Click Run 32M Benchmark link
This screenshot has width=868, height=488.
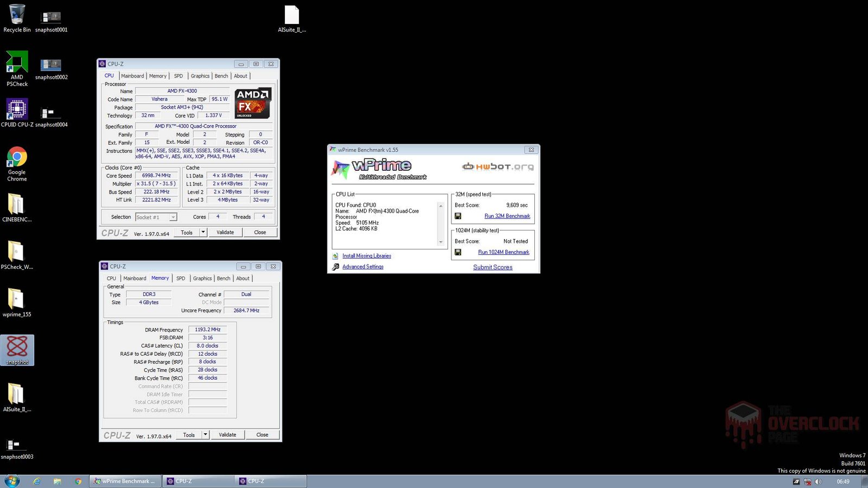(507, 216)
